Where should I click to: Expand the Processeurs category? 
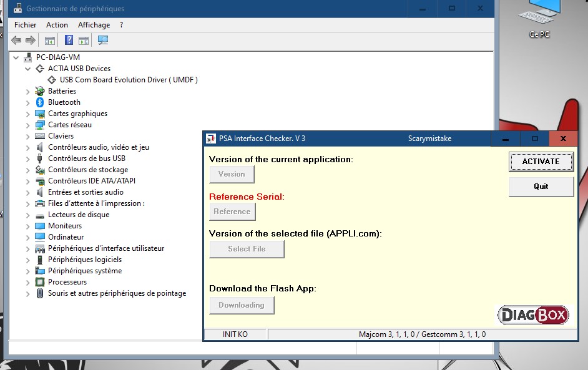tap(27, 282)
